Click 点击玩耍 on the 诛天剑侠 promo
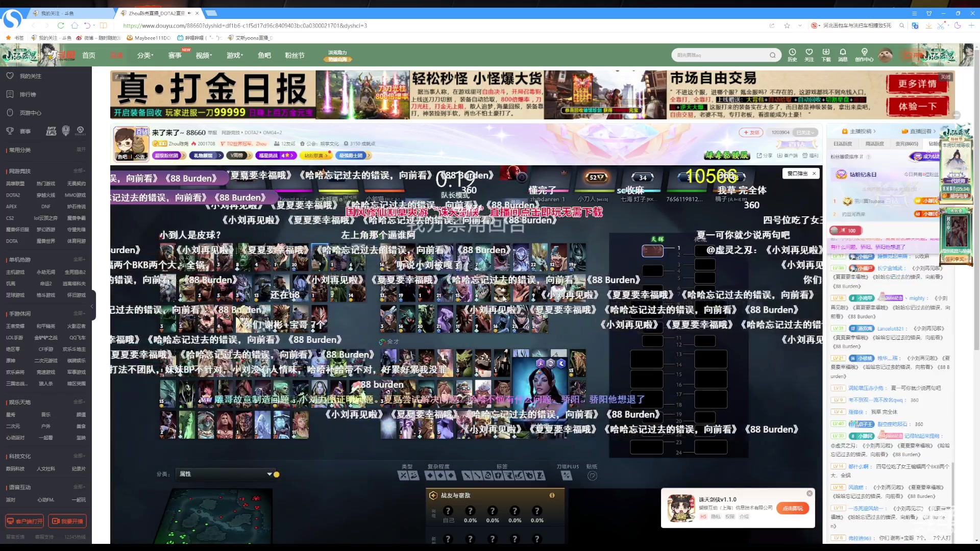This screenshot has width=980, height=551. [792, 508]
